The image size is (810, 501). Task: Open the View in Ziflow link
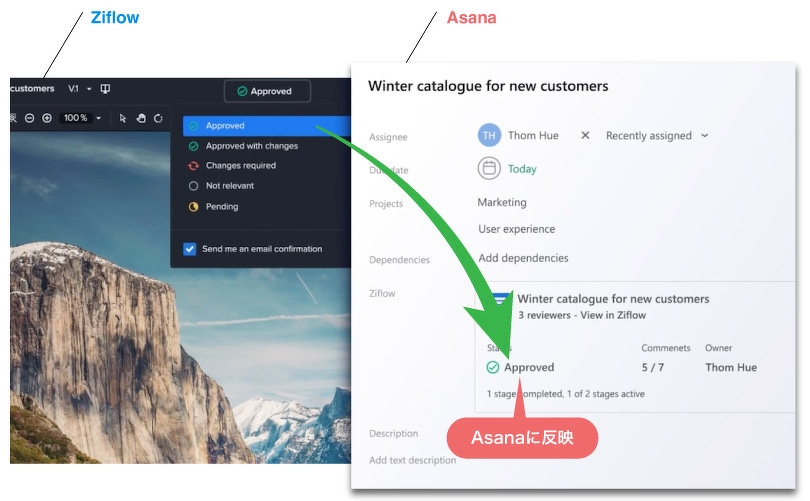[613, 315]
